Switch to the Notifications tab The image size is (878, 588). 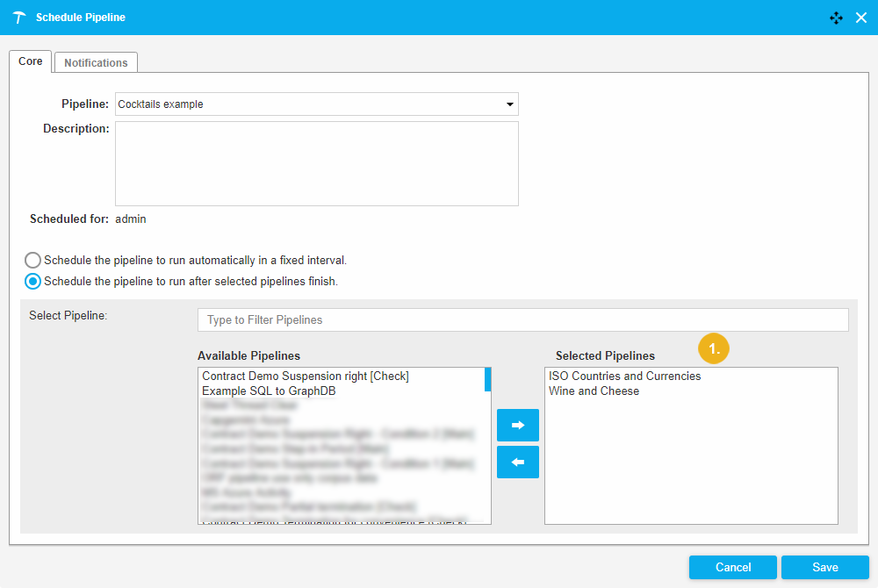point(96,62)
